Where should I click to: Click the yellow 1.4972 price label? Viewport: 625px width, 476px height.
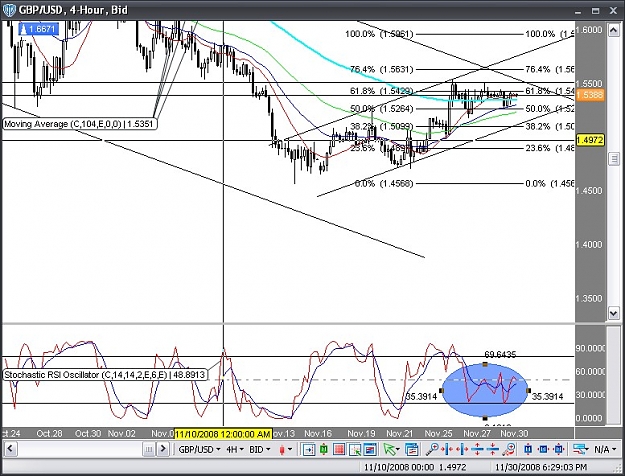click(x=590, y=140)
